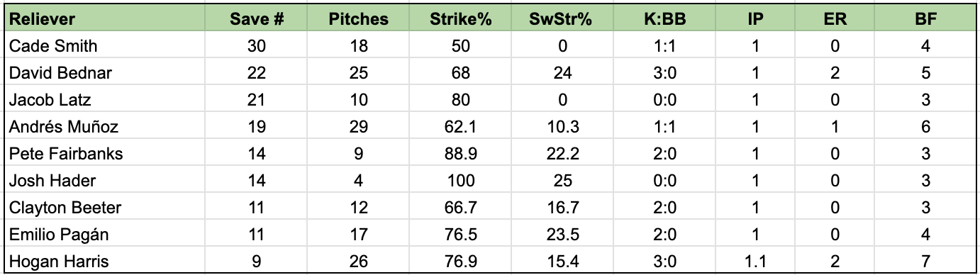
Task: Select the Josh Hader name cell
Action: point(105,181)
